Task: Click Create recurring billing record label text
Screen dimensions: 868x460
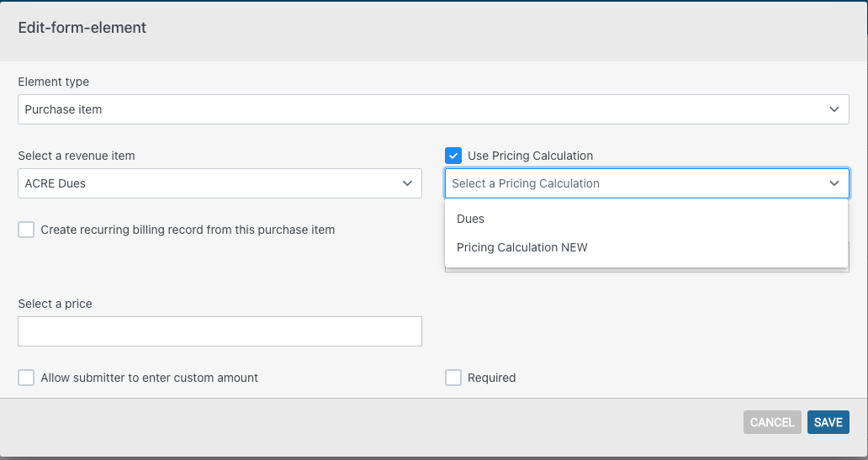Action: [x=188, y=230]
